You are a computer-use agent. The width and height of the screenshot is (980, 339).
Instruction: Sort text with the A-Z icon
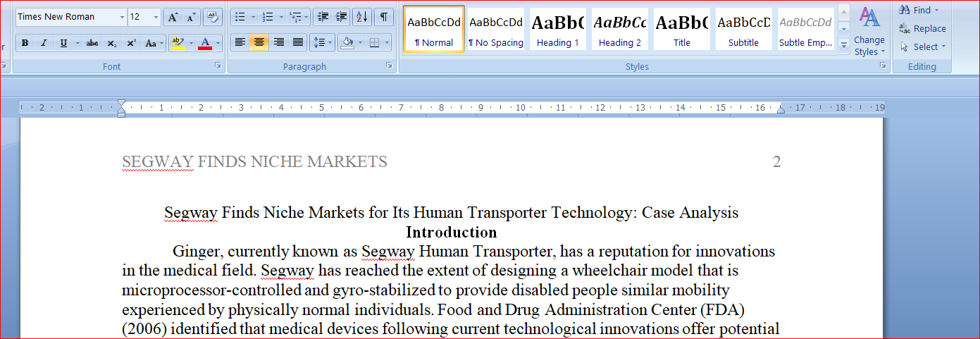[362, 17]
